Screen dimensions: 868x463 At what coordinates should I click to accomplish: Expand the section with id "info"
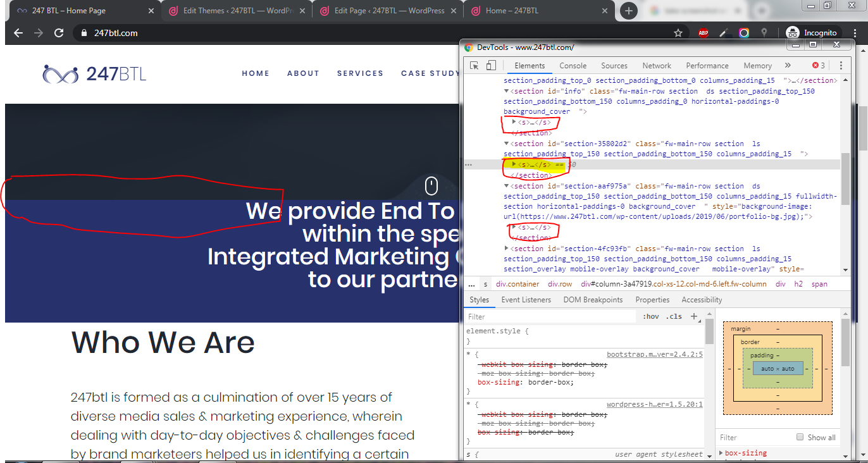pyautogui.click(x=507, y=91)
